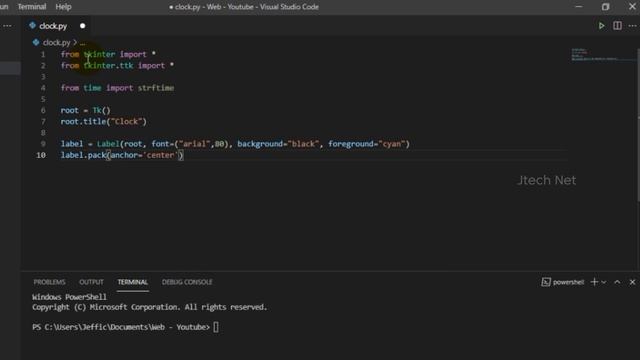This screenshot has height=360, width=640.
Task: Select the TERMINAL panel tab
Action: [x=133, y=282]
